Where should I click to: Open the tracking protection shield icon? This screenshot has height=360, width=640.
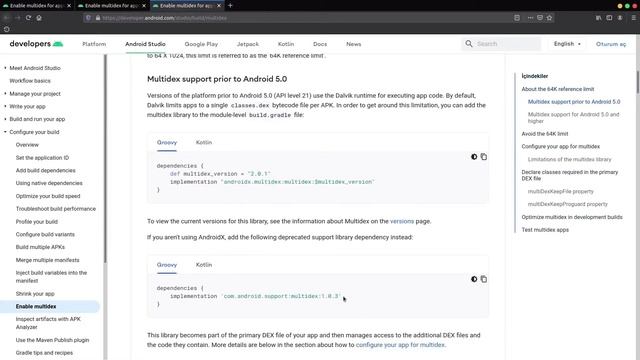coord(88,18)
